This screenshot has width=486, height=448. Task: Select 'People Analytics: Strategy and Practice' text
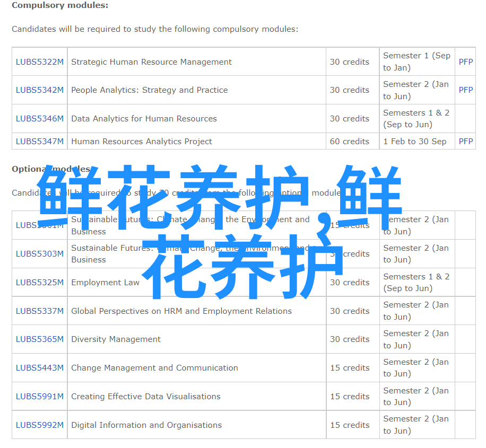[150, 90]
